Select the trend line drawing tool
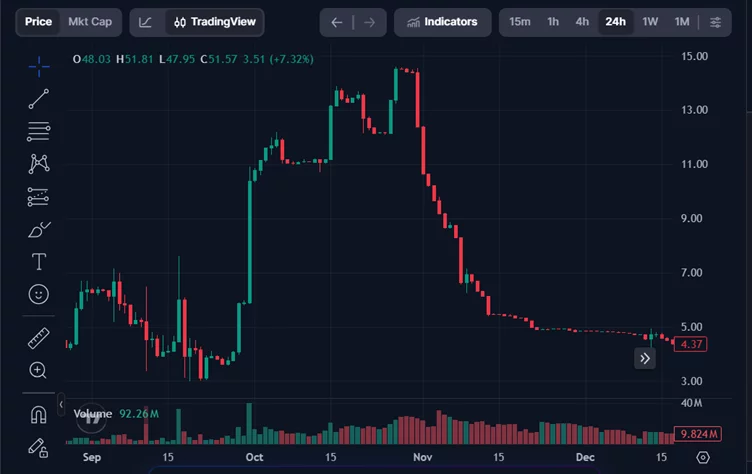 39,98
